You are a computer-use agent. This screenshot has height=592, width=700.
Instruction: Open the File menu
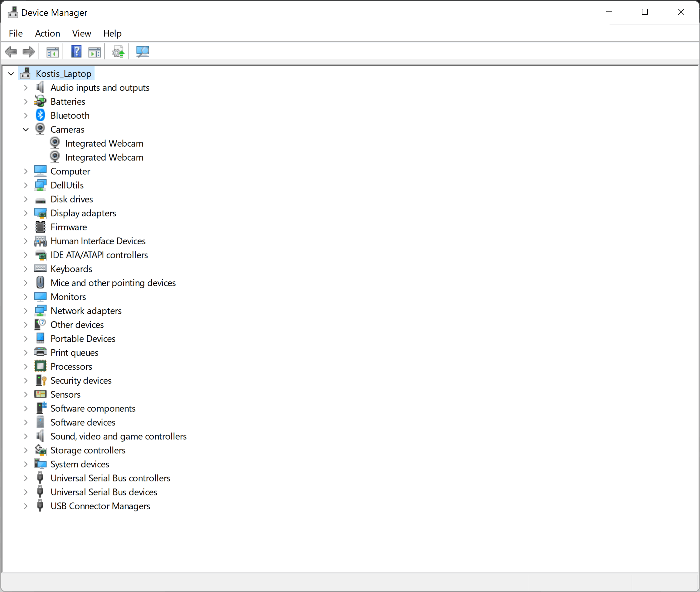(16, 33)
